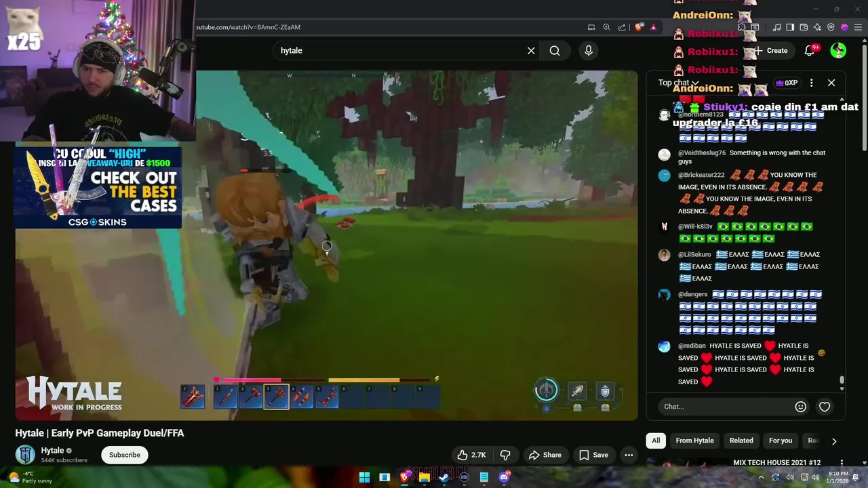868x488 pixels.
Task: Toggle the Brave sidebar panel icon
Action: [x=790, y=27]
